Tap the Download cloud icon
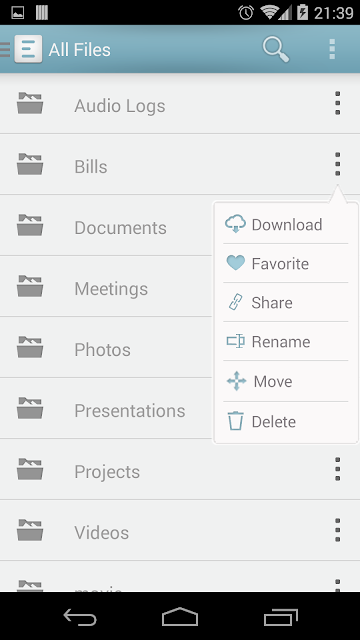The width and height of the screenshot is (360, 640). pyautogui.click(x=236, y=224)
